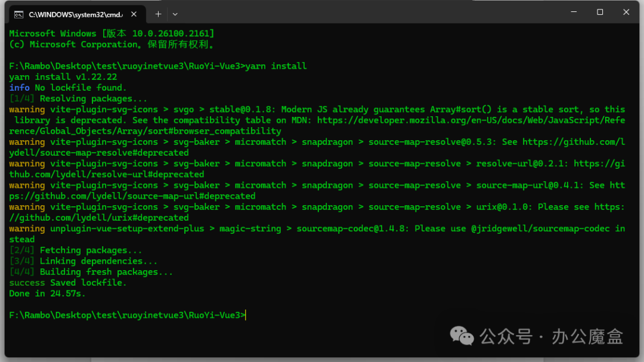Click the stable@0.1.8 warning text
This screenshot has height=362, width=644.
tap(242, 109)
